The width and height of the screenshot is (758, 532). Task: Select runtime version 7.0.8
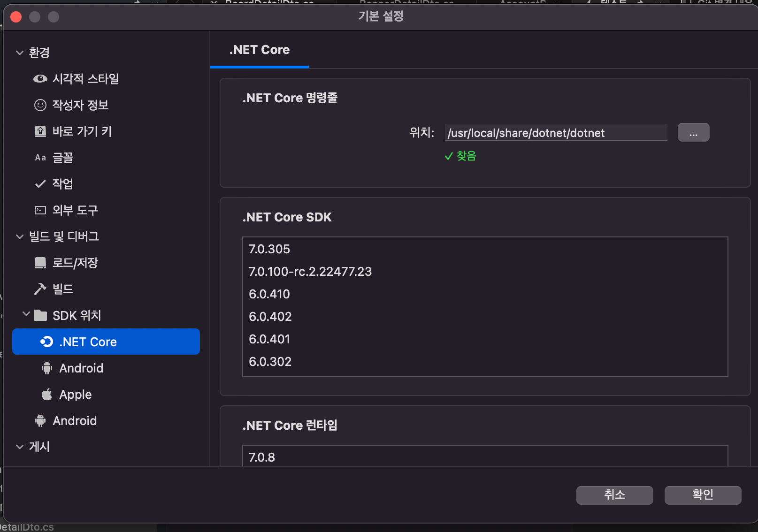pyautogui.click(x=485, y=457)
